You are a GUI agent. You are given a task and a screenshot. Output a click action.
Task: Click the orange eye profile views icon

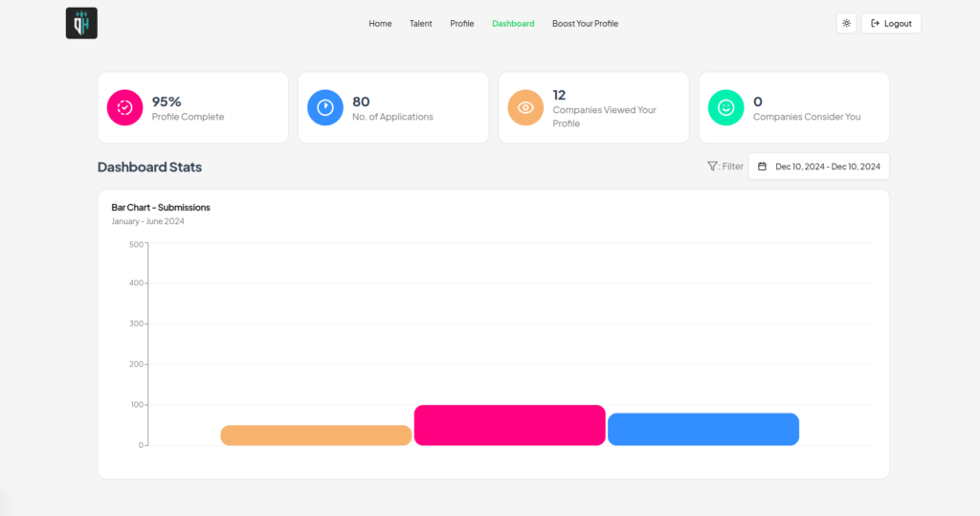tap(525, 107)
